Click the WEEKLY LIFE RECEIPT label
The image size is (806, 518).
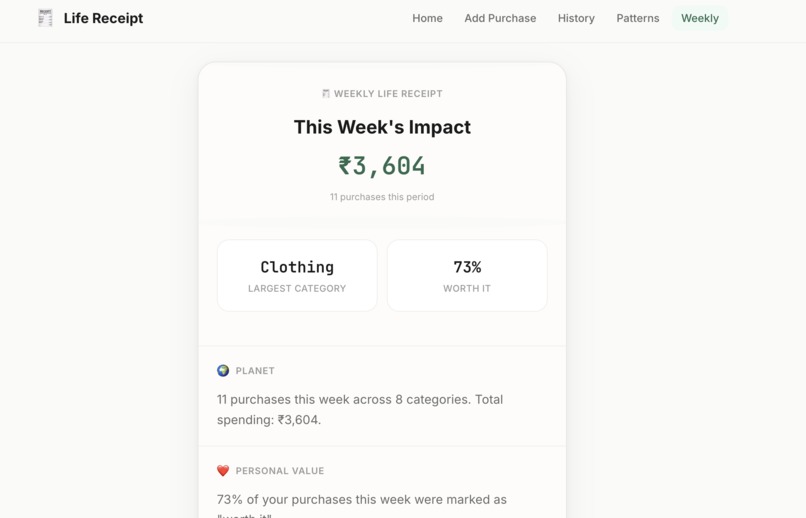click(388, 94)
